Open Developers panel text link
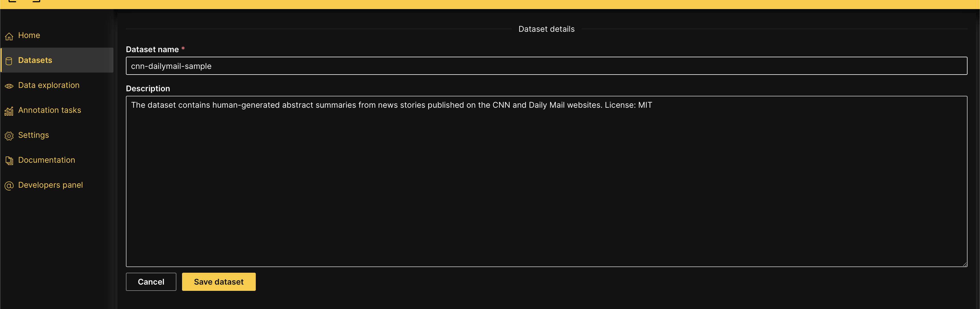Screen dimensions: 980x309 pos(50,185)
